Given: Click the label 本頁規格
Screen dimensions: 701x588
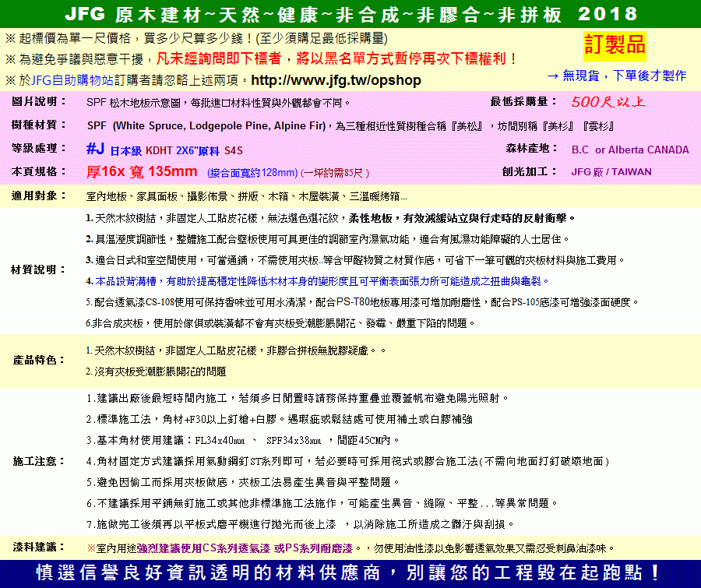Looking at the screenshot, I should [x=38, y=171].
